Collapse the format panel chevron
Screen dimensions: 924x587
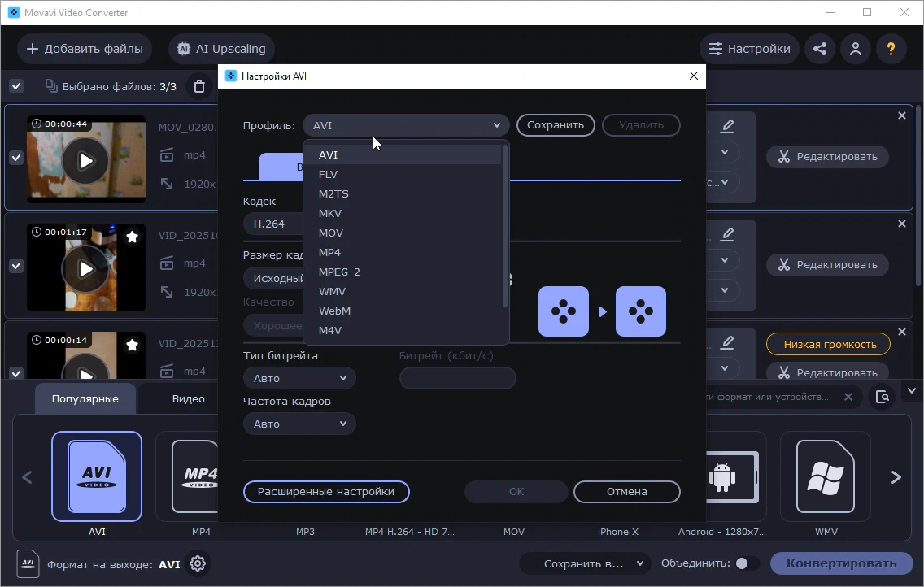(912, 390)
